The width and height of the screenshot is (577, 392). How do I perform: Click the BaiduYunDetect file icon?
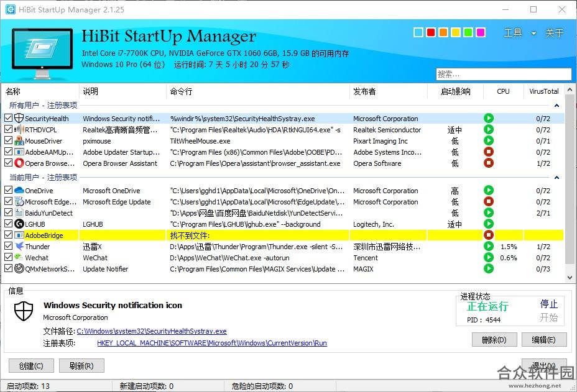tap(19, 212)
